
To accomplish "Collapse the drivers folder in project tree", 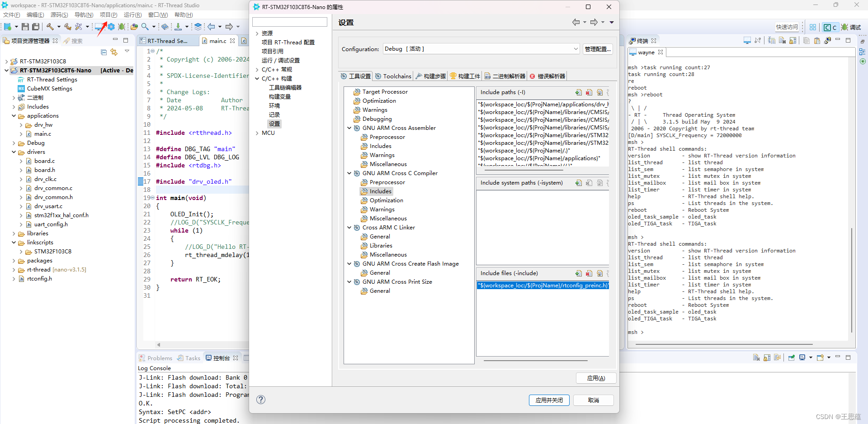I will 14,152.
